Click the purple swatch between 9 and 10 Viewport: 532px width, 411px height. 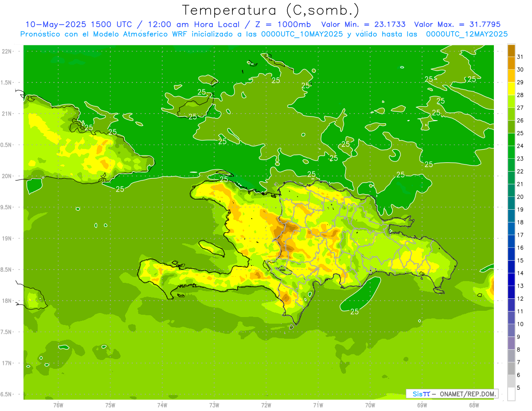coord(511,330)
